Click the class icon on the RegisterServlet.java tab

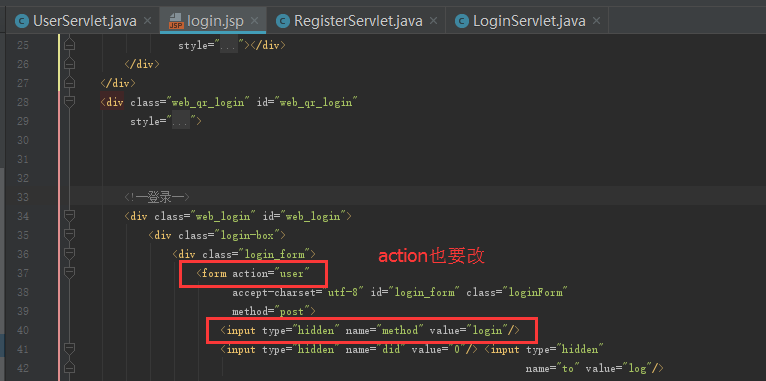[x=282, y=21]
